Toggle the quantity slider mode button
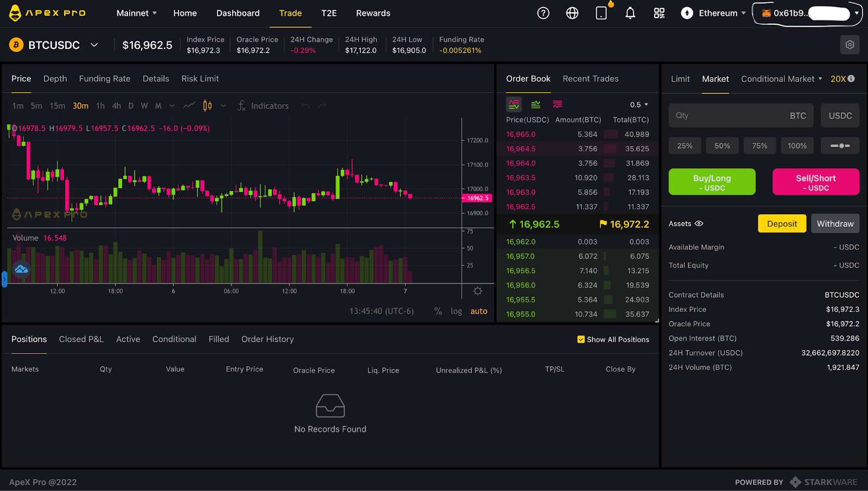The image size is (868, 491). pos(840,146)
